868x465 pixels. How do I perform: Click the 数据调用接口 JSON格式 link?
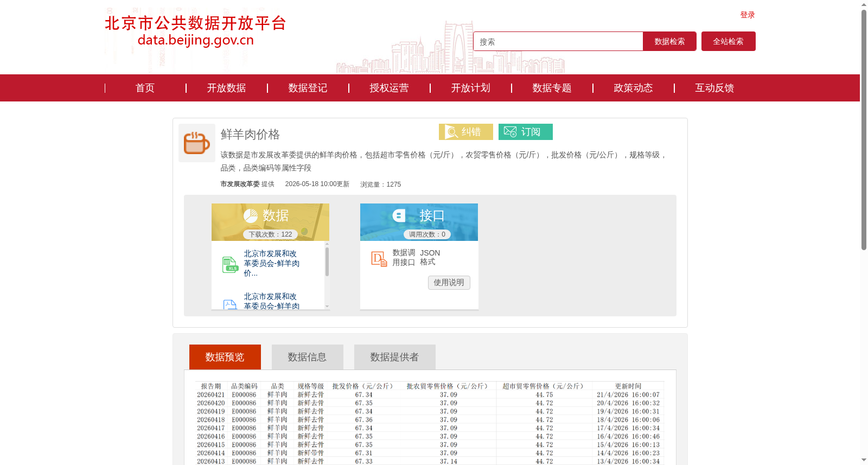[x=416, y=258]
